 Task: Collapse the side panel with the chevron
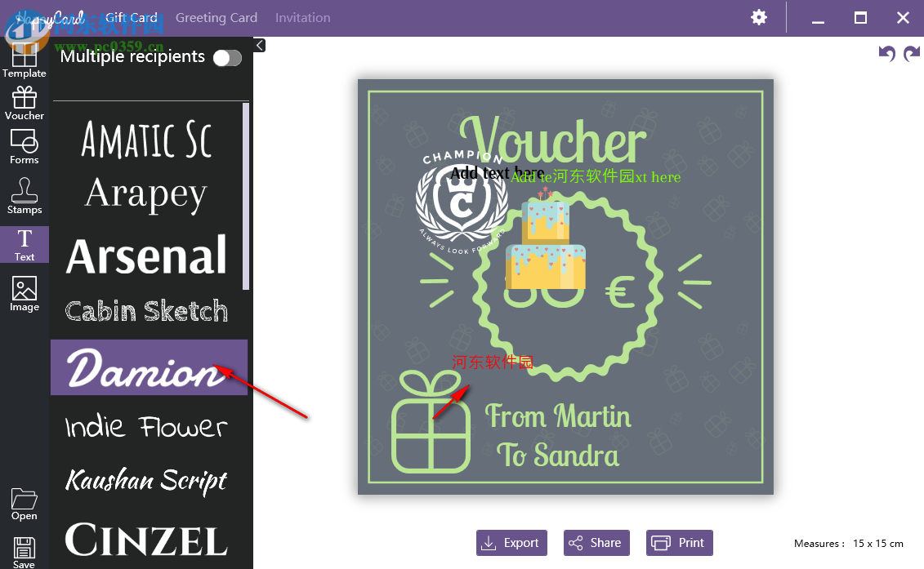pyautogui.click(x=260, y=46)
